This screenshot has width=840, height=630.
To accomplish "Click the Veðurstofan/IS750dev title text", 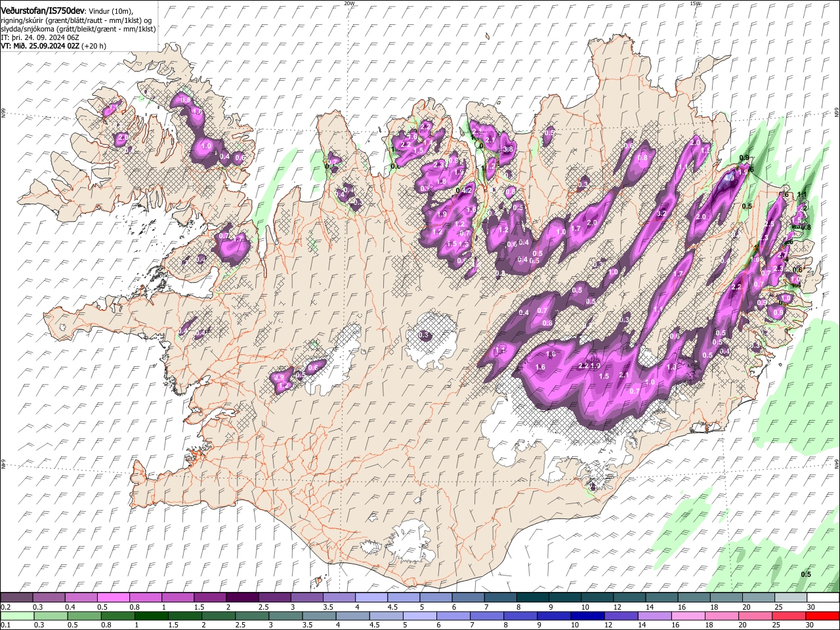I will [x=43, y=11].
